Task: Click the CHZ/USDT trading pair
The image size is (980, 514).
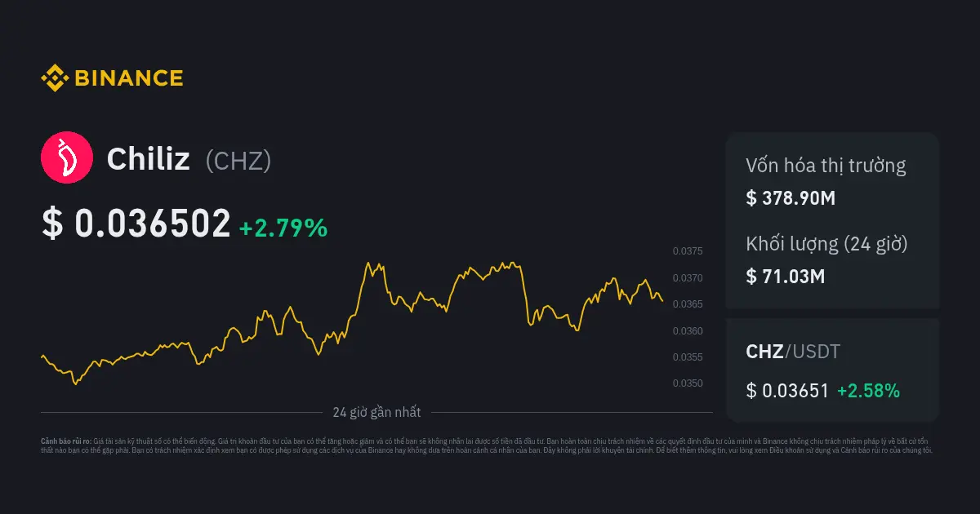Action: 793,352
